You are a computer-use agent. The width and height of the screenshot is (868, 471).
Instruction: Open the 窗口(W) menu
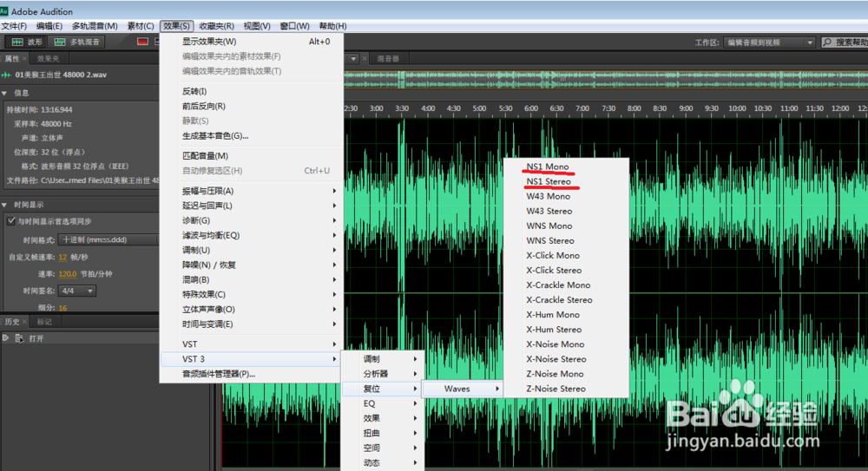coord(294,26)
